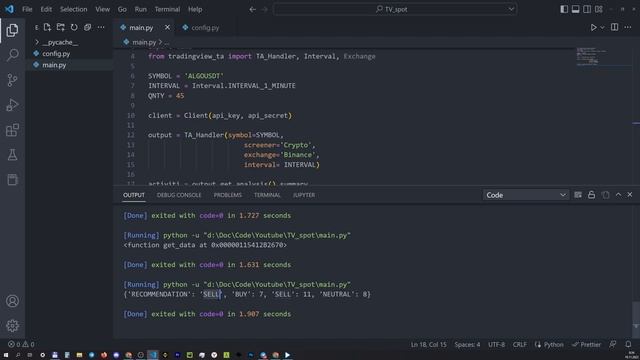Click Ln 18, Col 15 status item
The height and width of the screenshot is (360, 640).
pyautogui.click(x=429, y=344)
